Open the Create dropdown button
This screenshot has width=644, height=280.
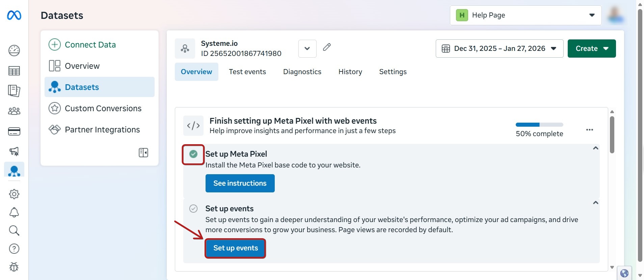[592, 49]
